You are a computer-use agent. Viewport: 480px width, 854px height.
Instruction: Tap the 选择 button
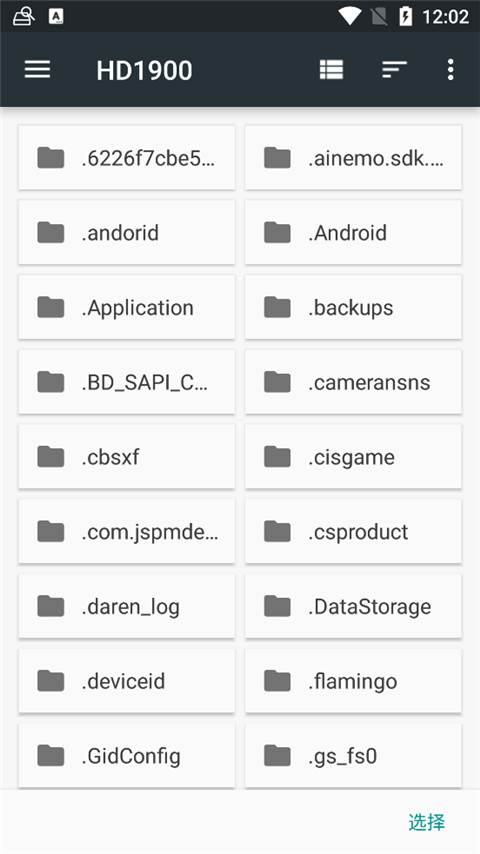pyautogui.click(x=427, y=822)
